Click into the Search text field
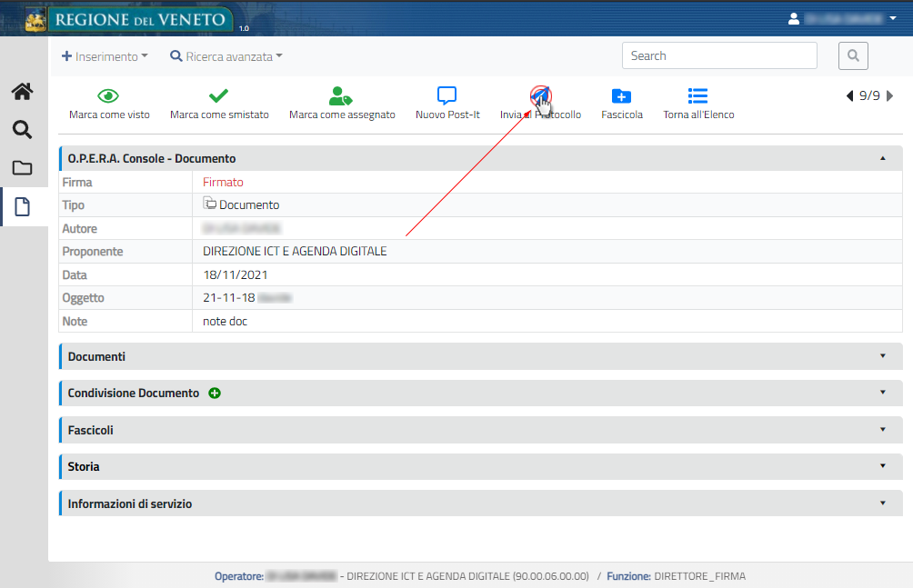This screenshot has width=913, height=588. click(x=718, y=55)
